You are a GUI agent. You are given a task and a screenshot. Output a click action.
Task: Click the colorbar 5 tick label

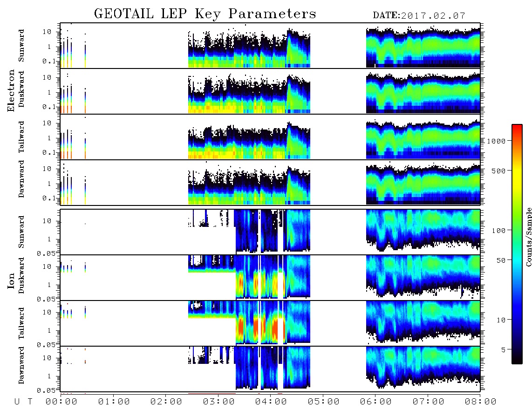point(504,350)
